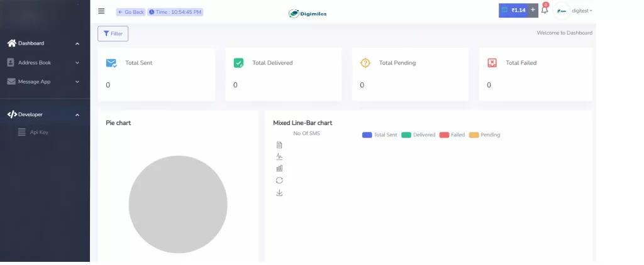Screen dimensions: 644x265
Task: Click the data view chart icon
Action: [279, 145]
